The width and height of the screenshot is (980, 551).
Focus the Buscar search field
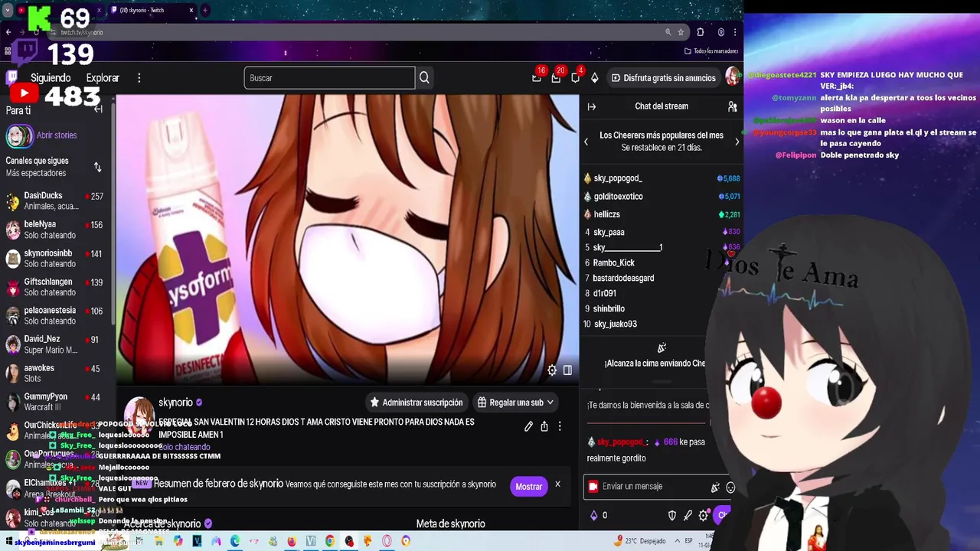(329, 78)
